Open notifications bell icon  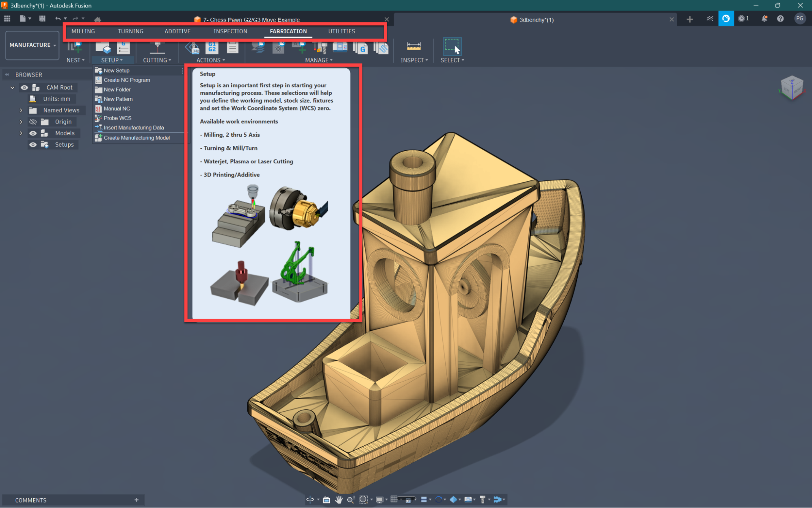click(764, 19)
